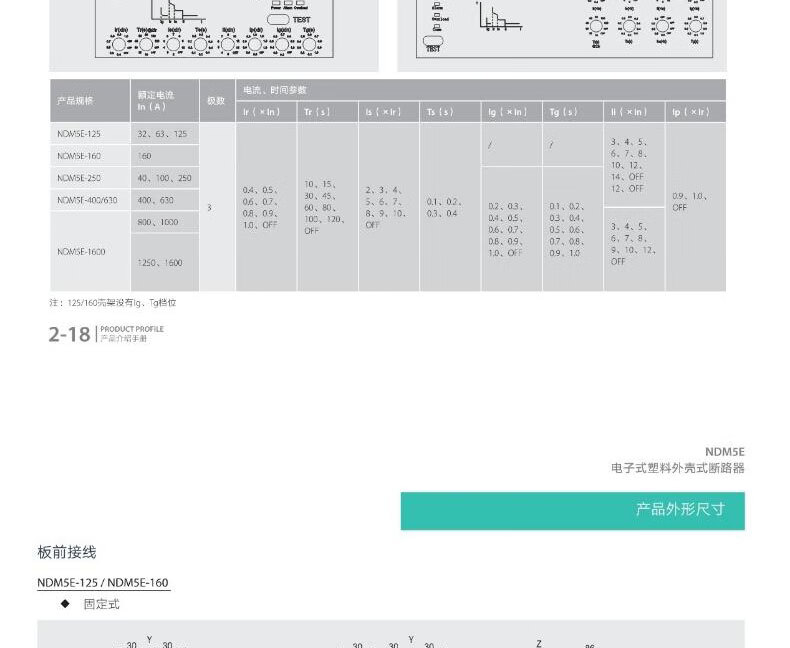The image size is (790, 648).
Task: Pick the NDM5E-400/630 table cell
Action: [x=90, y=201]
